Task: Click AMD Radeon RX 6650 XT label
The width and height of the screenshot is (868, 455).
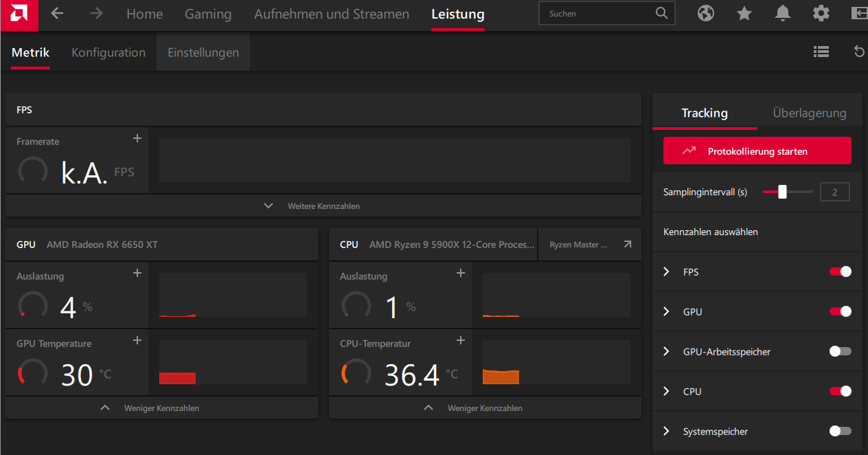Action: 102,245
